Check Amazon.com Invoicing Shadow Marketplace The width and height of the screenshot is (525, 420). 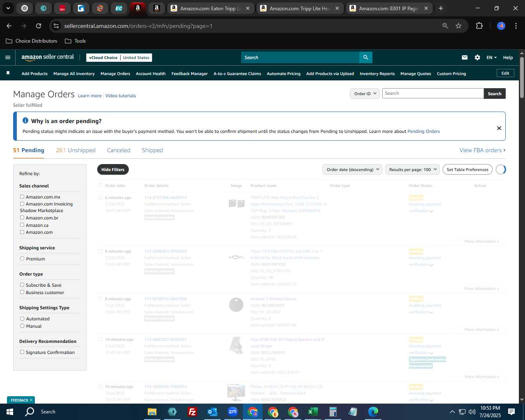(22, 203)
